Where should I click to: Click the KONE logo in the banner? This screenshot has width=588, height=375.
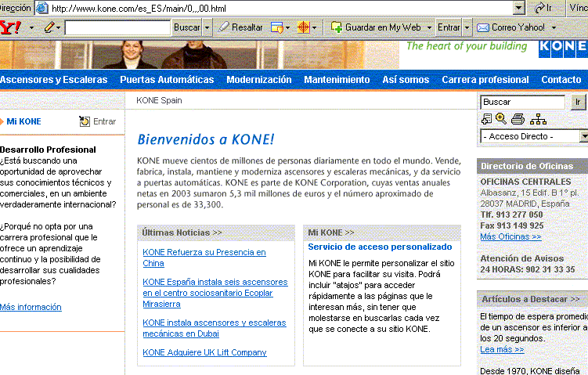click(563, 49)
